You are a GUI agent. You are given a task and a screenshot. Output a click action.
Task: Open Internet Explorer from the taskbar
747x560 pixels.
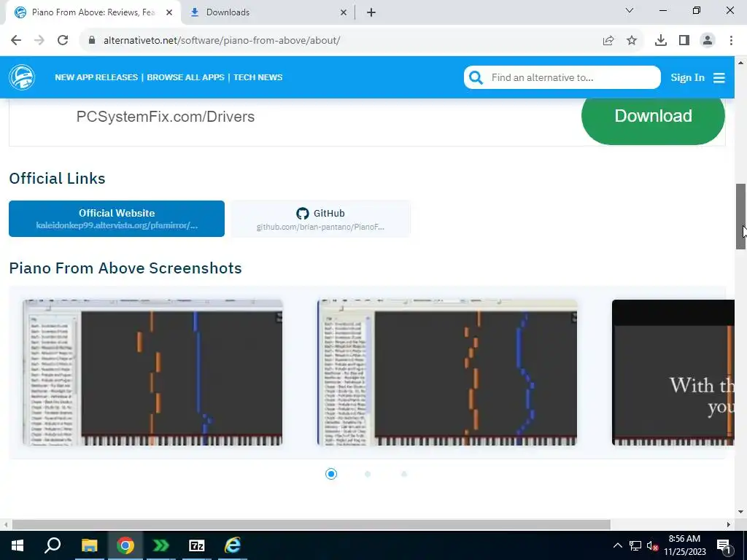tap(233, 545)
